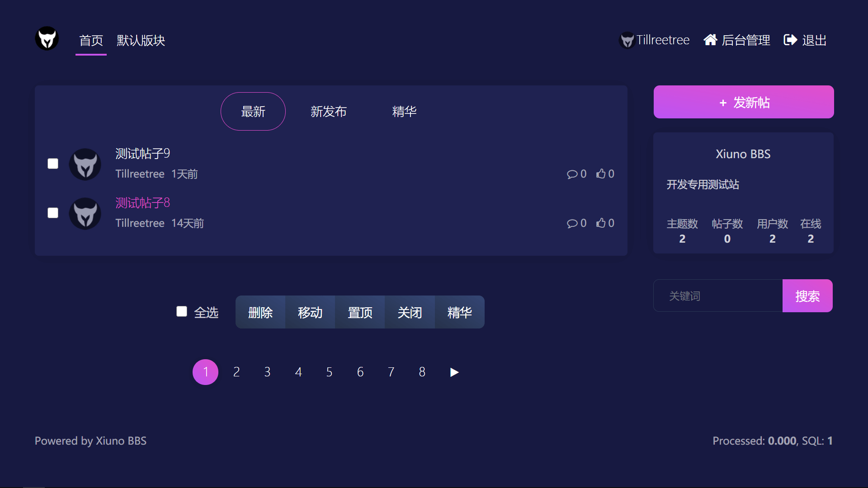Click the avatar icon on 测试帖子9
The height and width of the screenshot is (488, 868).
85,164
